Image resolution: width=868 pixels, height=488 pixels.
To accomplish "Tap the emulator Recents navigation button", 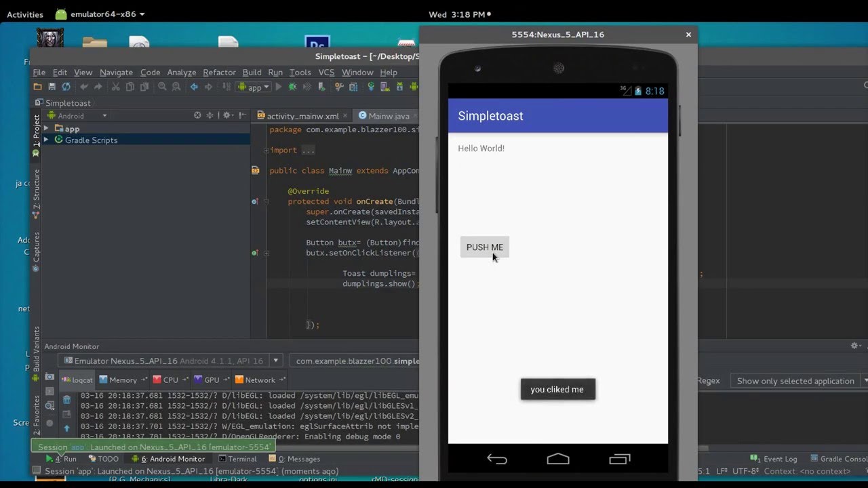I will 620,459.
